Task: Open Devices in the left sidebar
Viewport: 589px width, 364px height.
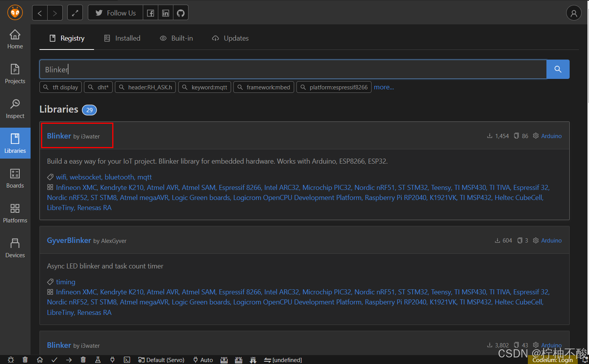Action: [15, 248]
